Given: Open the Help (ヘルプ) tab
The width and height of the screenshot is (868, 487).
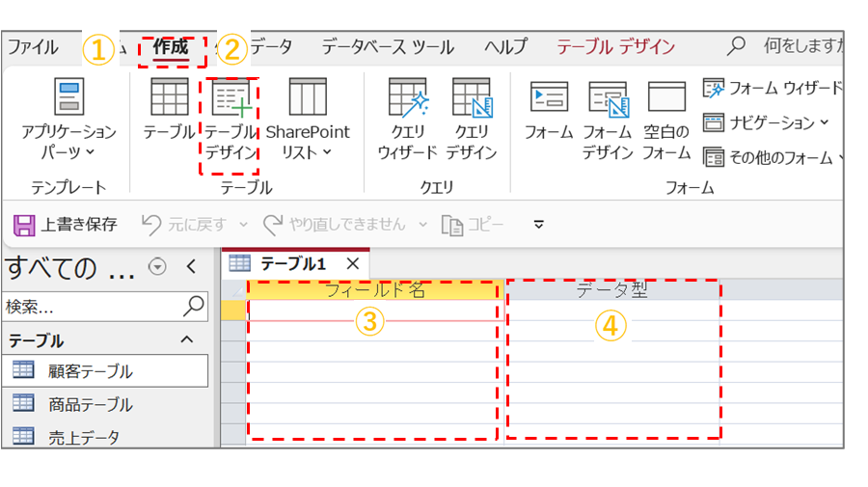Looking at the screenshot, I should (505, 46).
